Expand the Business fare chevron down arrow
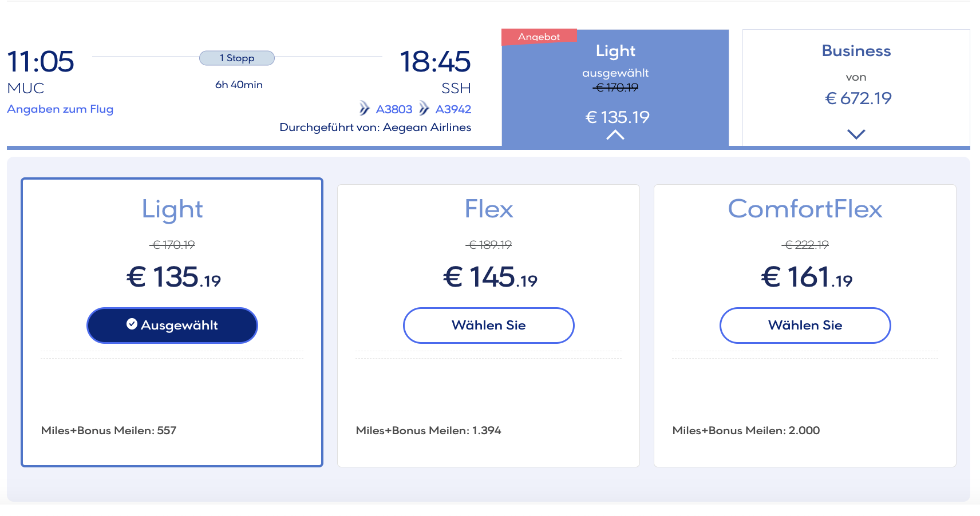The image size is (980, 516). (856, 134)
